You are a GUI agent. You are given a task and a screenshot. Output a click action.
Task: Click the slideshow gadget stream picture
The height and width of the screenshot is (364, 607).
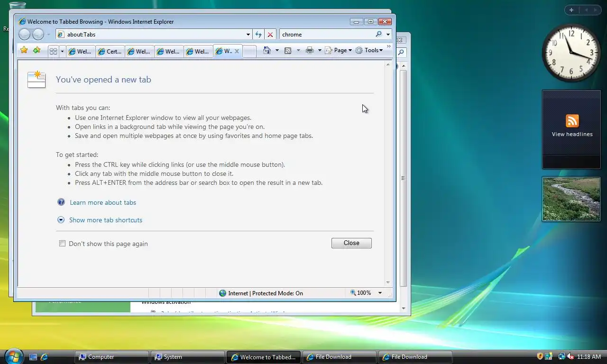click(571, 199)
